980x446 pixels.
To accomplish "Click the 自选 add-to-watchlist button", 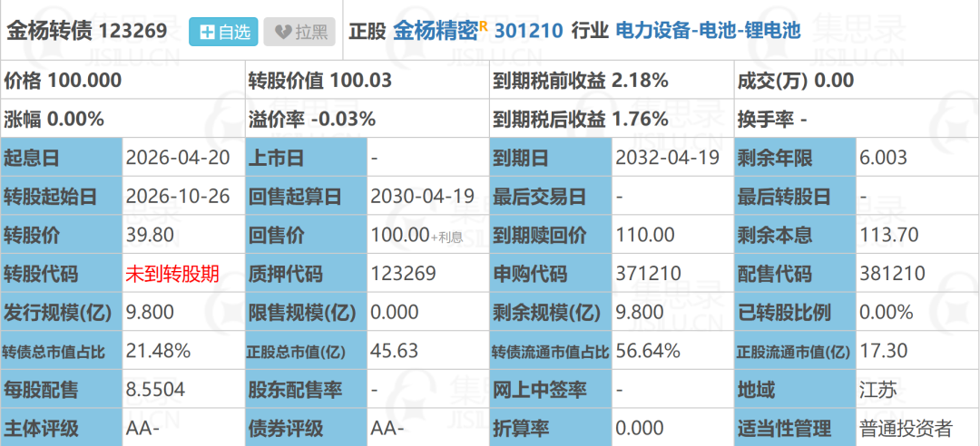I will 223,32.
